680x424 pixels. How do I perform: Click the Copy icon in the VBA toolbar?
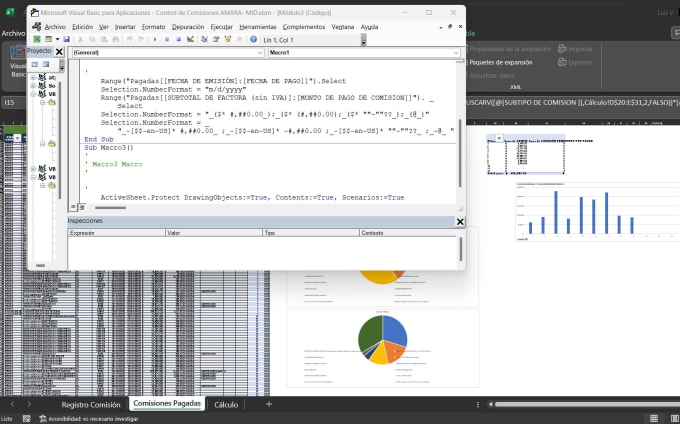pyautogui.click(x=92, y=39)
